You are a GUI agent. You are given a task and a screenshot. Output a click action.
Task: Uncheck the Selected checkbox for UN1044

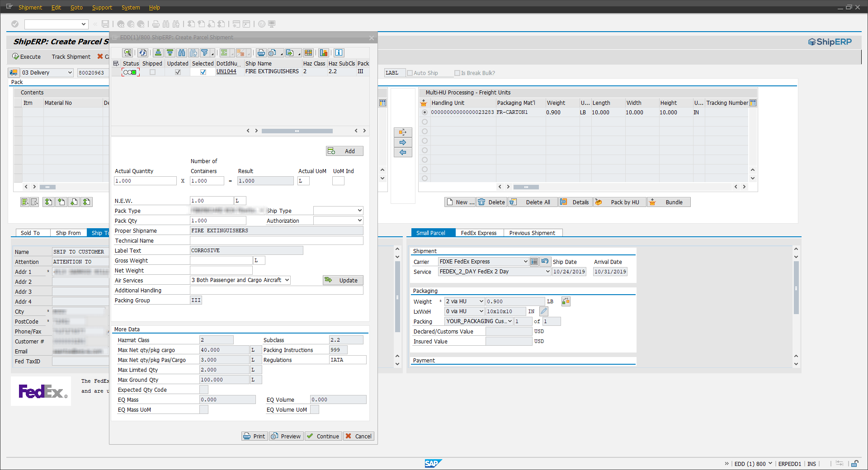(203, 71)
